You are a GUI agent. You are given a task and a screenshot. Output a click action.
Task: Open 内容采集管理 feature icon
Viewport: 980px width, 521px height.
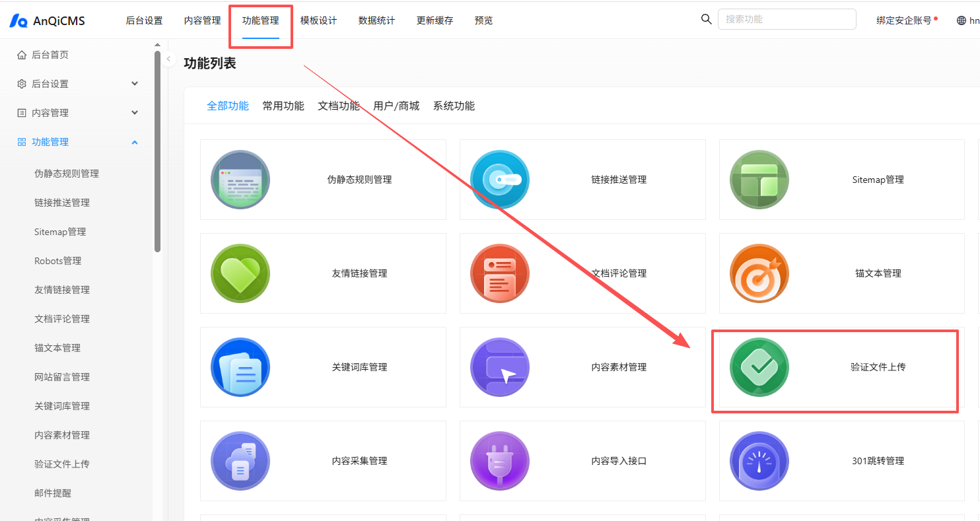(x=240, y=461)
